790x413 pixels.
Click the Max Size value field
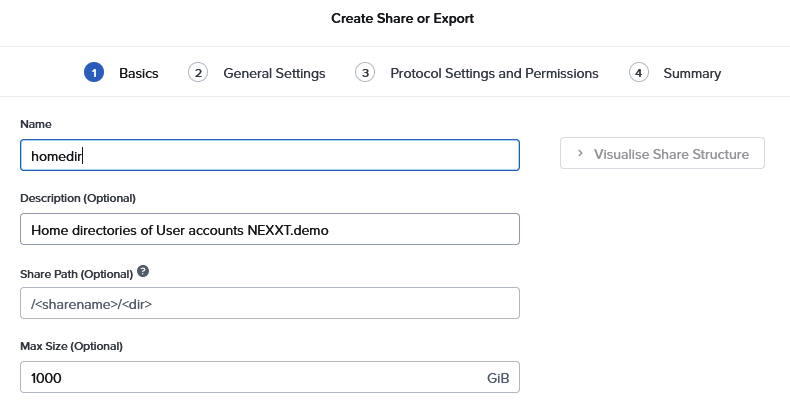(x=250, y=377)
